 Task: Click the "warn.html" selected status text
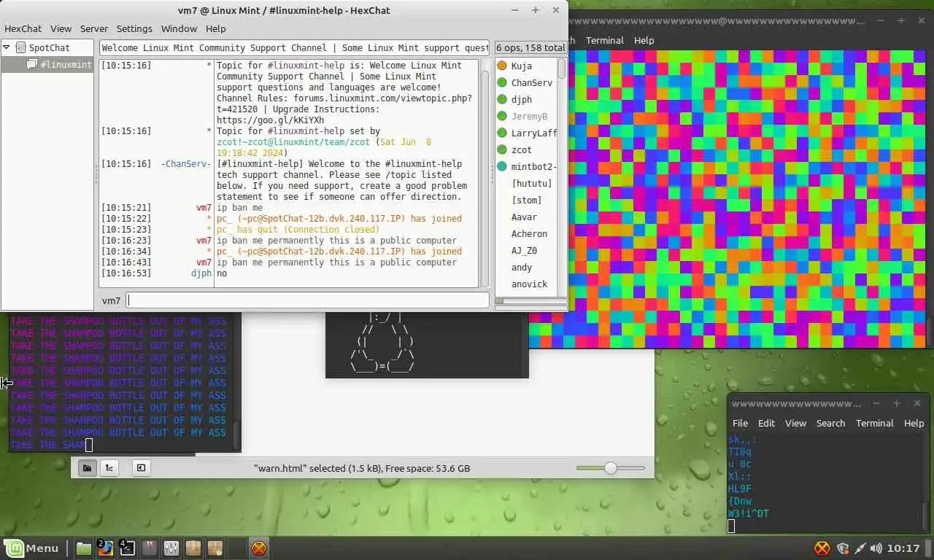pos(361,468)
